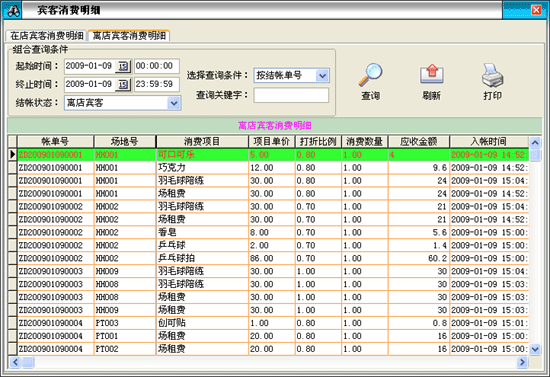Expand the 选择查询条件 dropdown
This screenshot has height=377, width=550.
click(x=322, y=75)
